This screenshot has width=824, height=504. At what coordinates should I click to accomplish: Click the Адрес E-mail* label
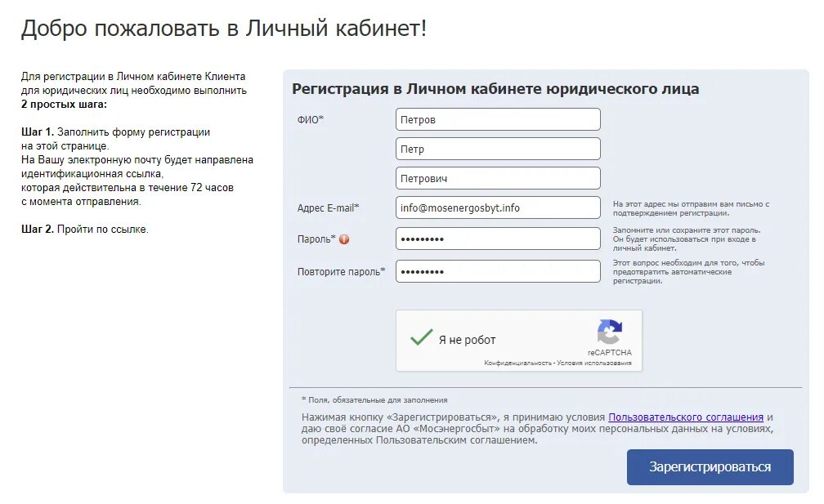328,208
